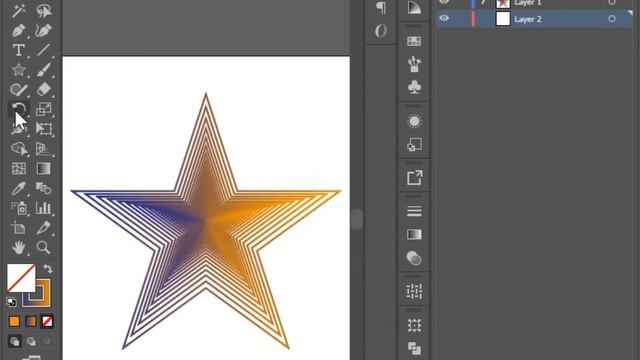Viewport: 640px width, 360px height.
Task: Select the Type tool
Action: click(18, 50)
